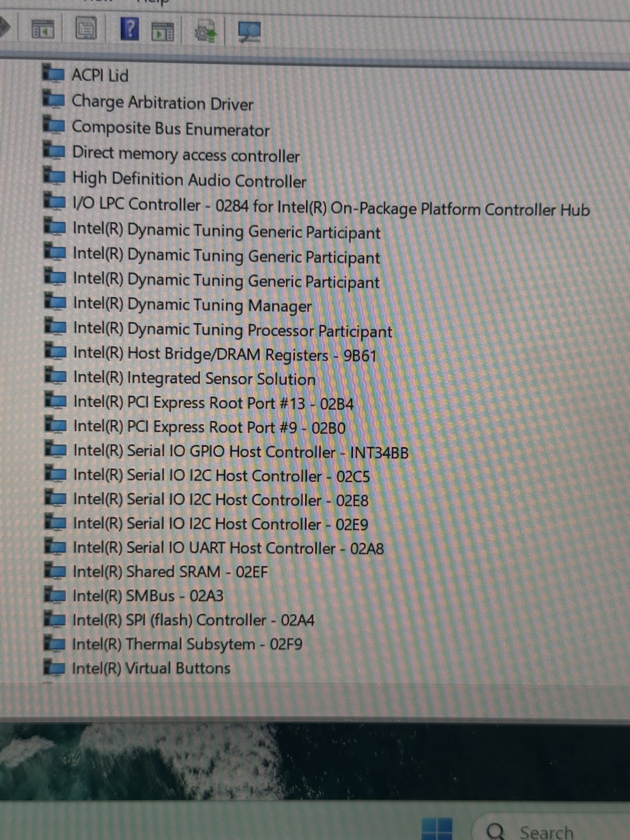Select Intel(R) SMBus - 02A3
630x840 pixels.
148,596
